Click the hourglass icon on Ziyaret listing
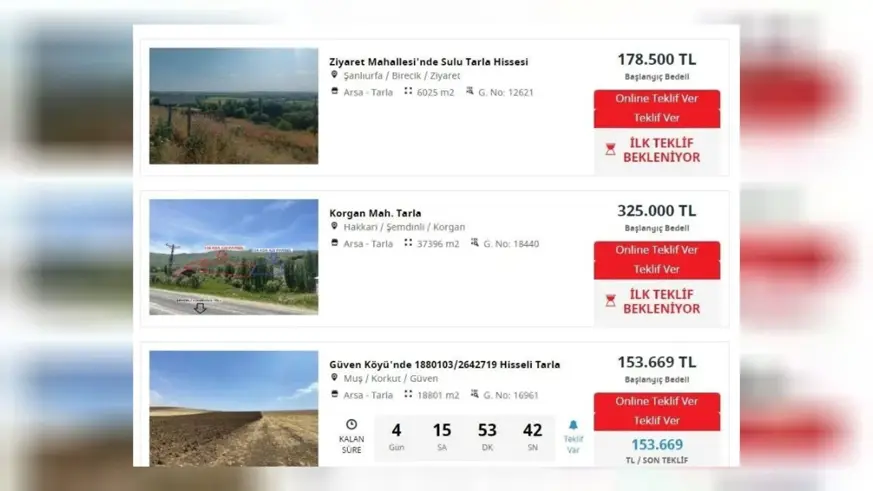 (x=610, y=149)
